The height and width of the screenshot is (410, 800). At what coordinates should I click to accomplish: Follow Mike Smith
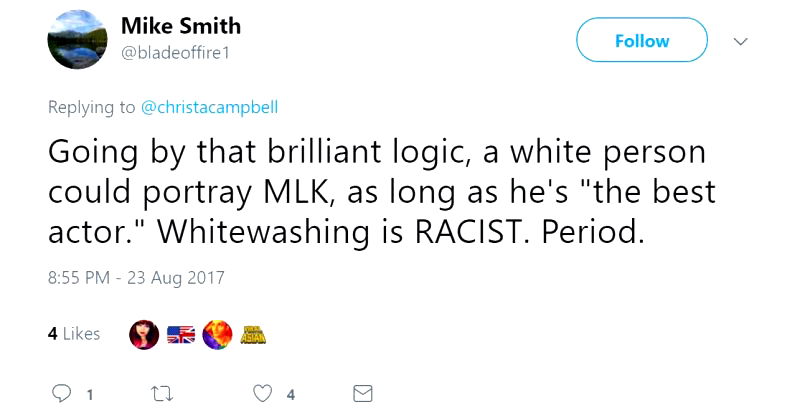[x=641, y=41]
